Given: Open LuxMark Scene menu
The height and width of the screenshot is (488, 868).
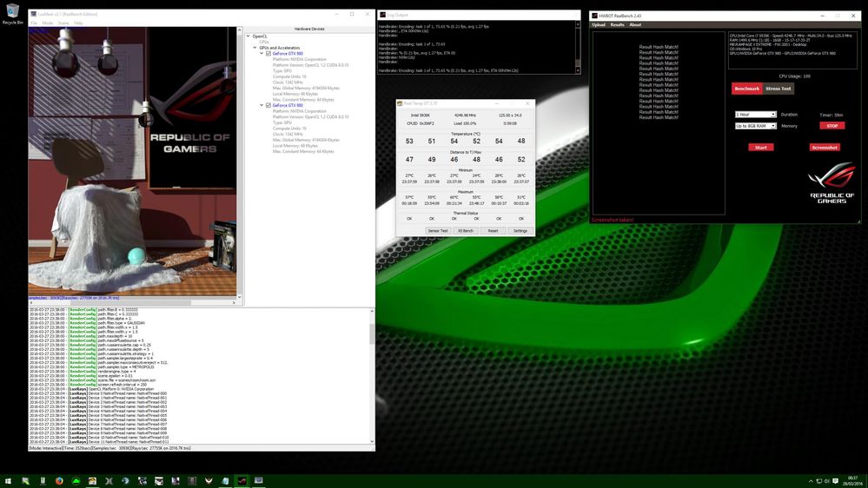Looking at the screenshot, I should pyautogui.click(x=63, y=23).
